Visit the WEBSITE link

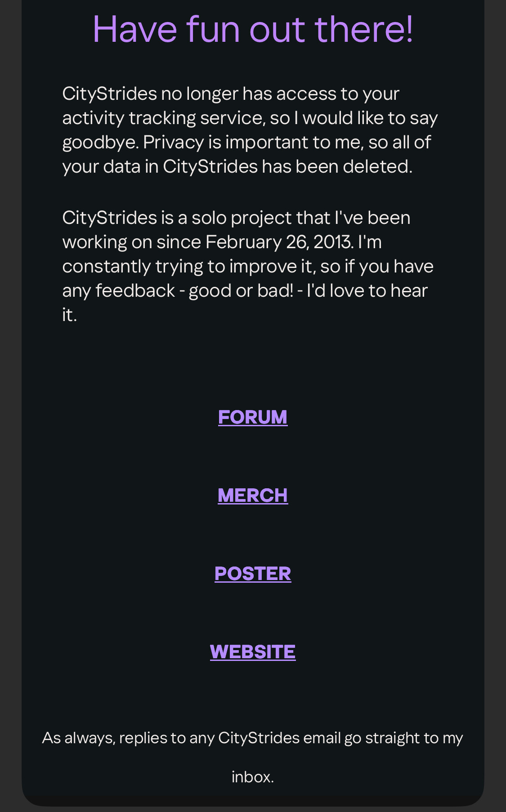tap(252, 651)
